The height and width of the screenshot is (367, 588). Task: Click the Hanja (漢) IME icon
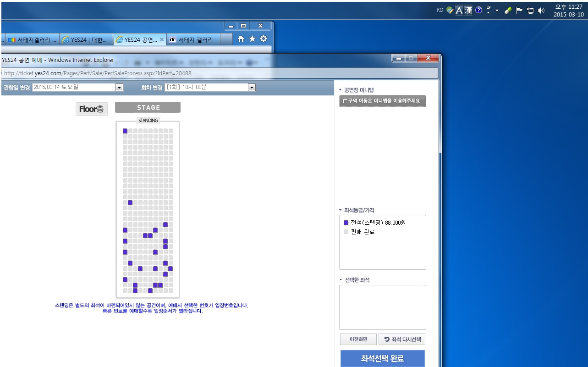468,10
